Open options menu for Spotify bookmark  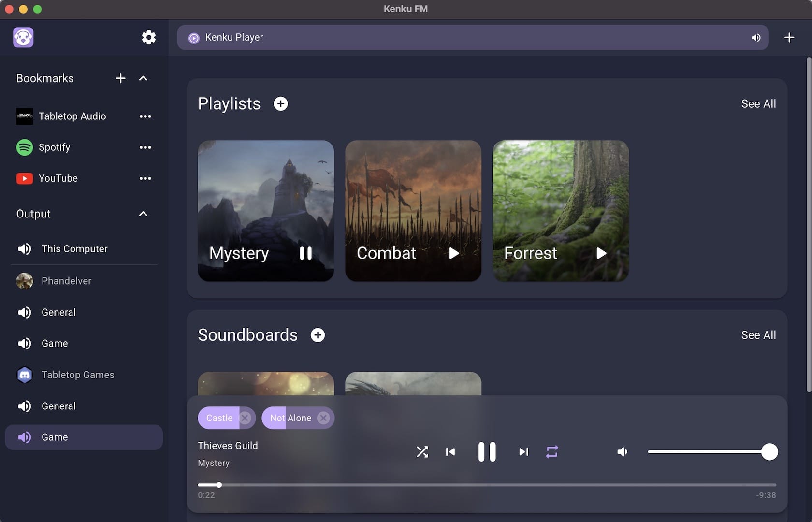pyautogui.click(x=145, y=147)
